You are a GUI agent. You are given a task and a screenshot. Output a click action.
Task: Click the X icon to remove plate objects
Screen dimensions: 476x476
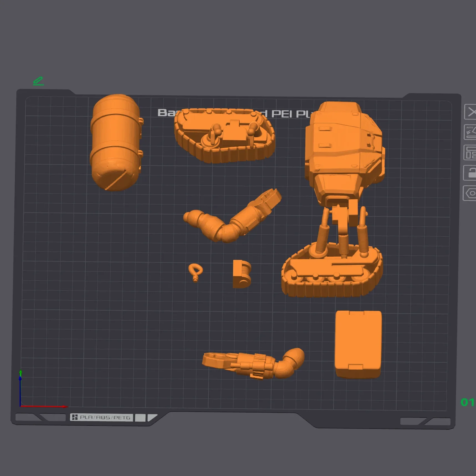[x=470, y=112]
